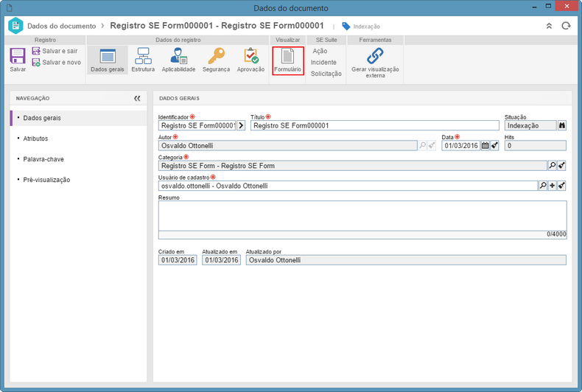
Task: Maximize the Dados do documento window
Action: [548, 7]
